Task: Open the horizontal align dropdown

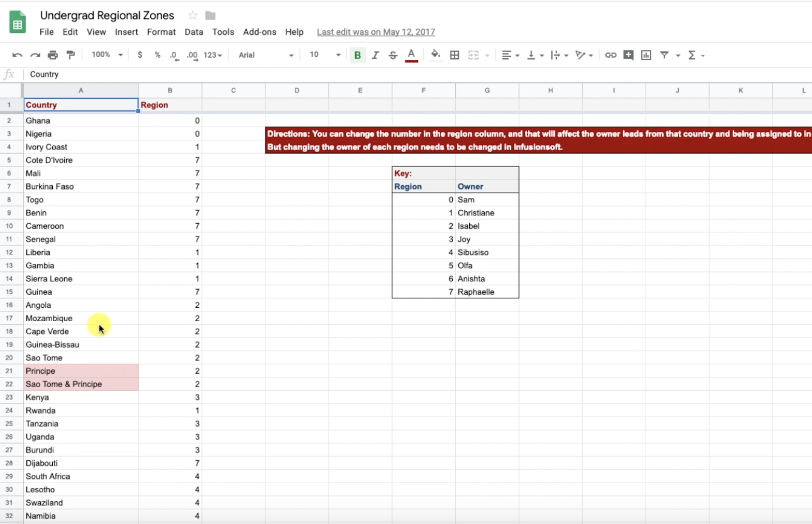Action: tap(510, 55)
